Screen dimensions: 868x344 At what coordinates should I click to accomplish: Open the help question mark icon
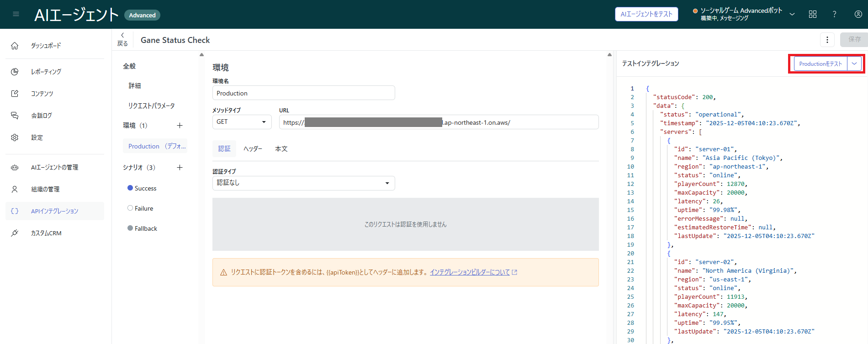[x=834, y=14]
